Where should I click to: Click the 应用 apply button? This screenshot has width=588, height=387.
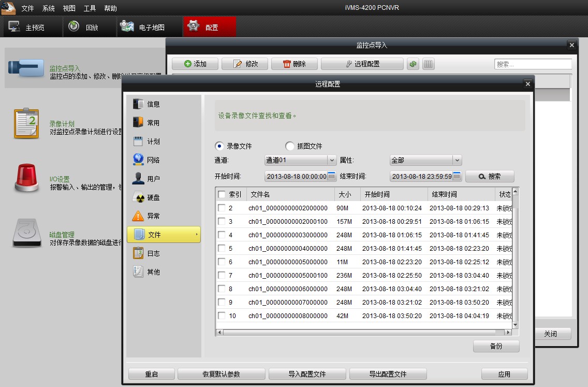click(x=504, y=374)
